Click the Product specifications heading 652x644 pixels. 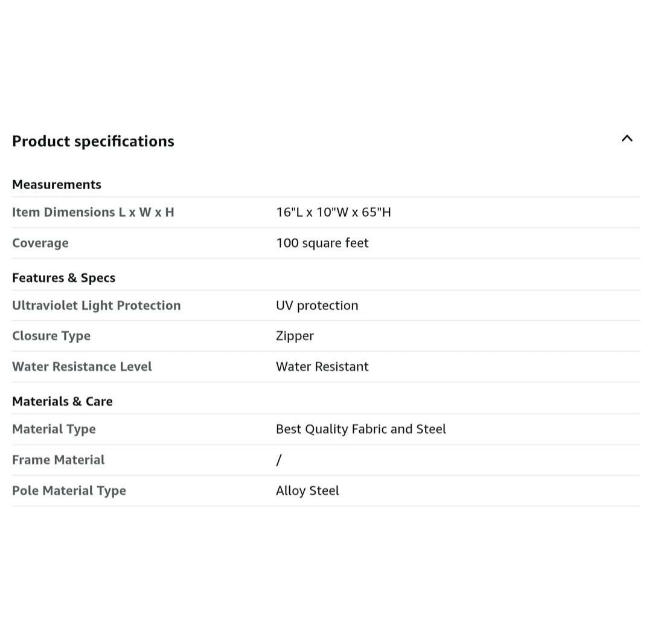pyautogui.click(x=93, y=141)
